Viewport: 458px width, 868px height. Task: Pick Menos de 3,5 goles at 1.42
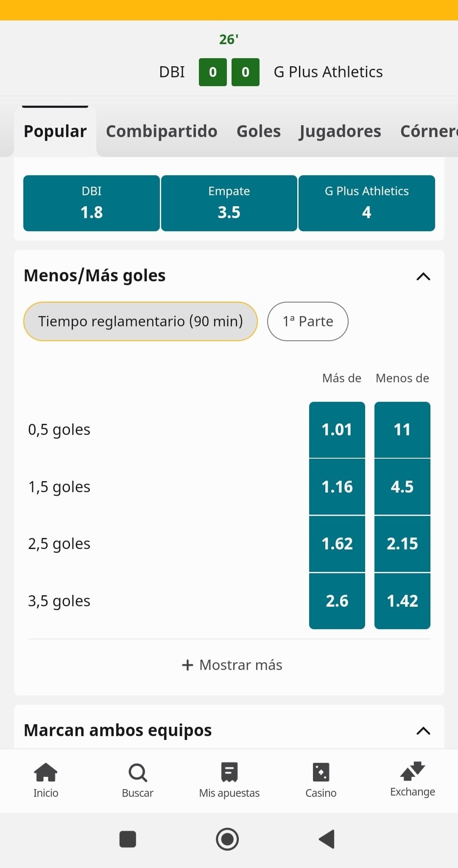[402, 601]
